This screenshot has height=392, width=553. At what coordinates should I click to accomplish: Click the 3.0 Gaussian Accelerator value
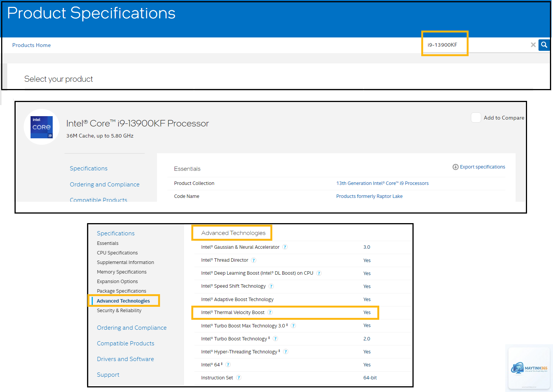(x=367, y=247)
